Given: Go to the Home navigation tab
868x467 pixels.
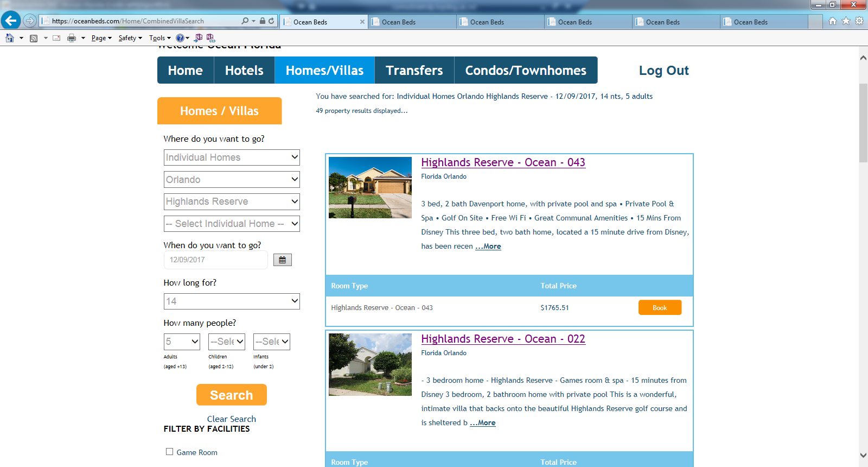Looking at the screenshot, I should point(186,70).
